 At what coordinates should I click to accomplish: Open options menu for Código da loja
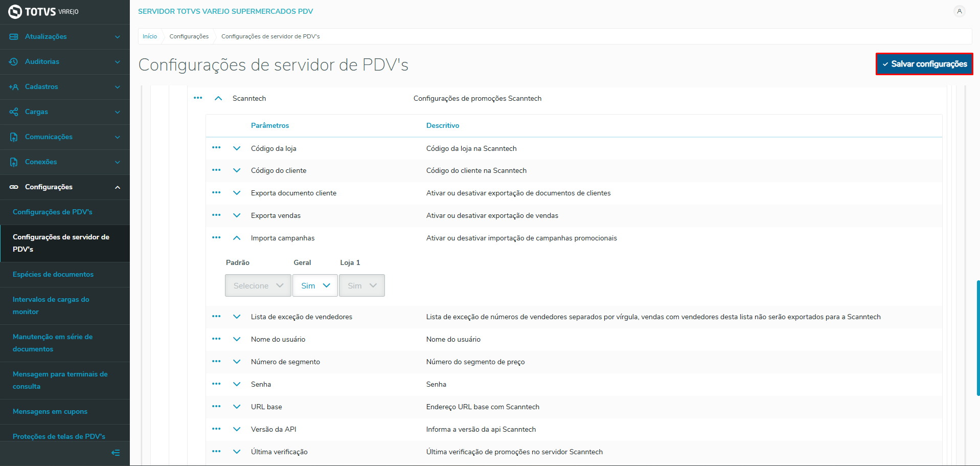point(216,148)
